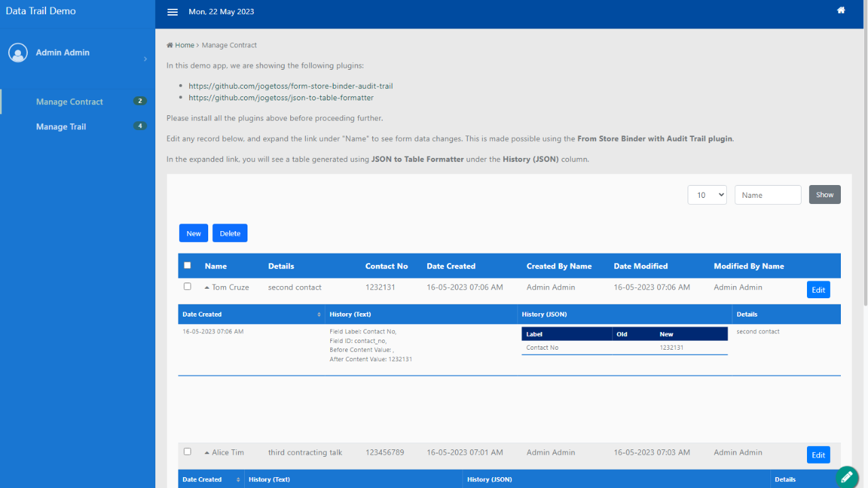Open Manage Trail in sidebar
Viewport: 868px width, 488px height.
pos(61,127)
